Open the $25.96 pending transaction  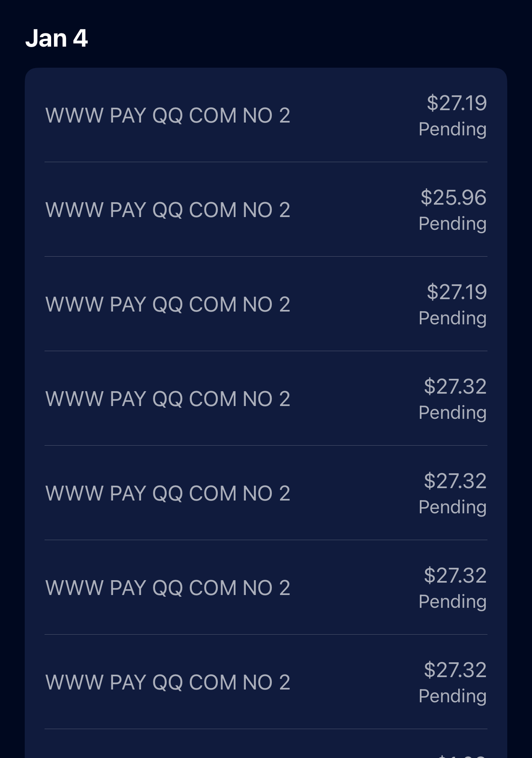266,209
